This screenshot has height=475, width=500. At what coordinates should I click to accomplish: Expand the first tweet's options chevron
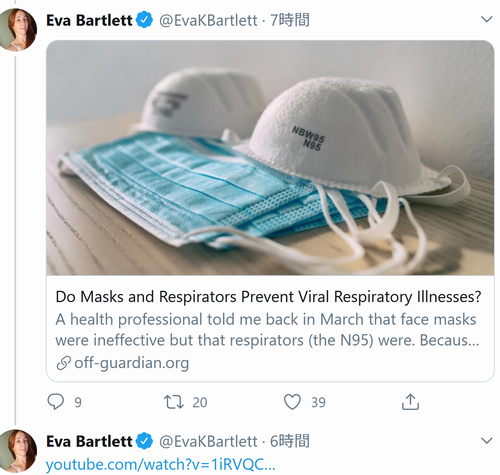coord(487,19)
